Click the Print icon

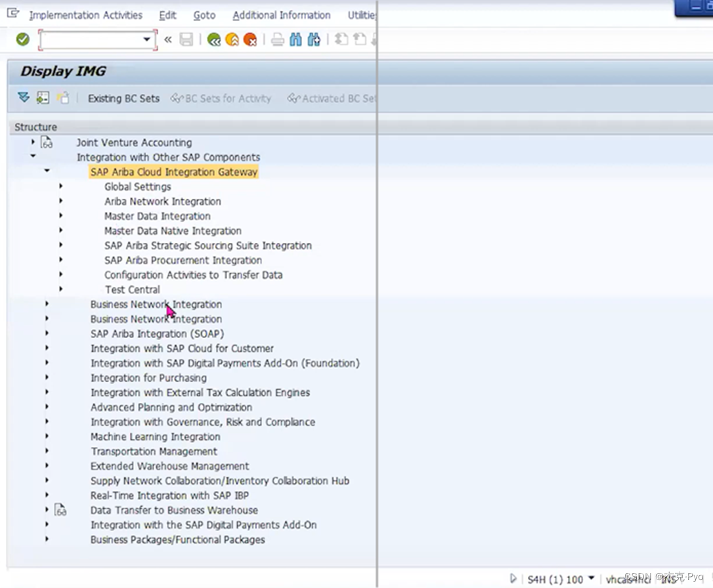277,39
